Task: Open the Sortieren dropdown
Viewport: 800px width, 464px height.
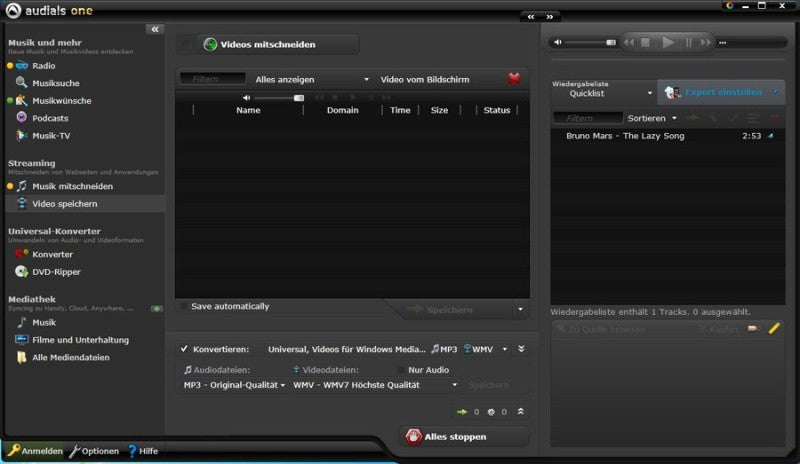Action: coord(652,118)
